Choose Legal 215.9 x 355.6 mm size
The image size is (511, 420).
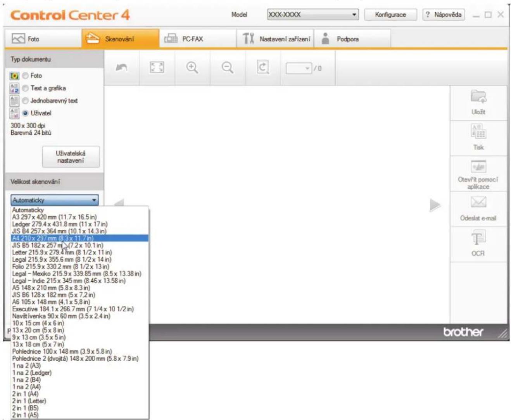[80, 259]
